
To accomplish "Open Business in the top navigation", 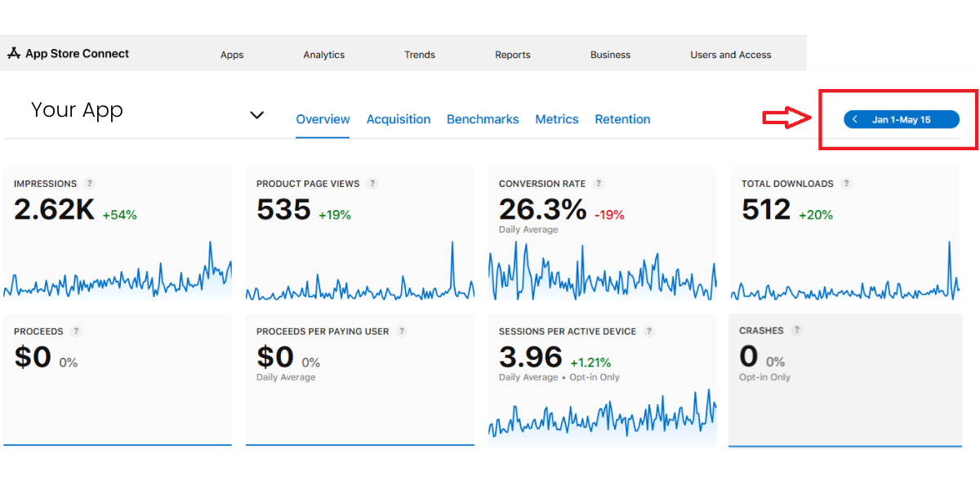I will [x=611, y=55].
